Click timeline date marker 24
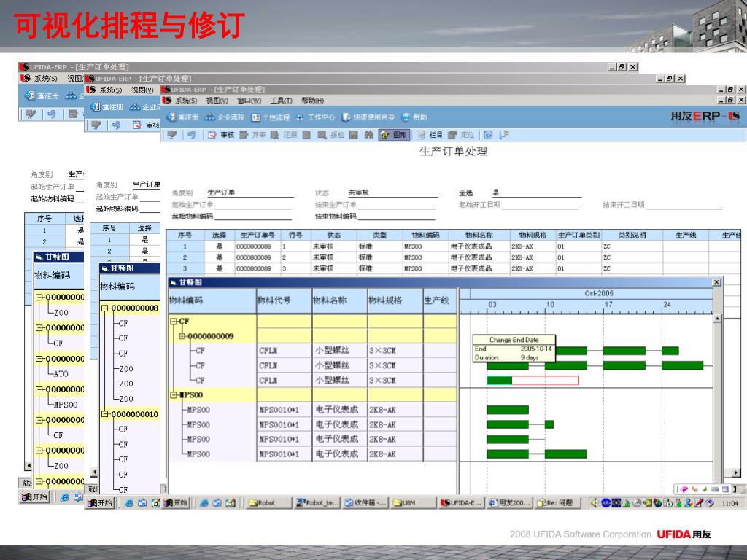Viewport: 747px width, 560px height. [667, 304]
